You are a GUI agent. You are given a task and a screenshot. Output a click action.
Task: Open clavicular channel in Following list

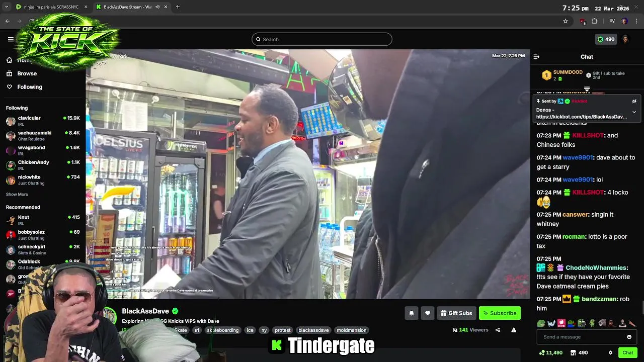43,121
